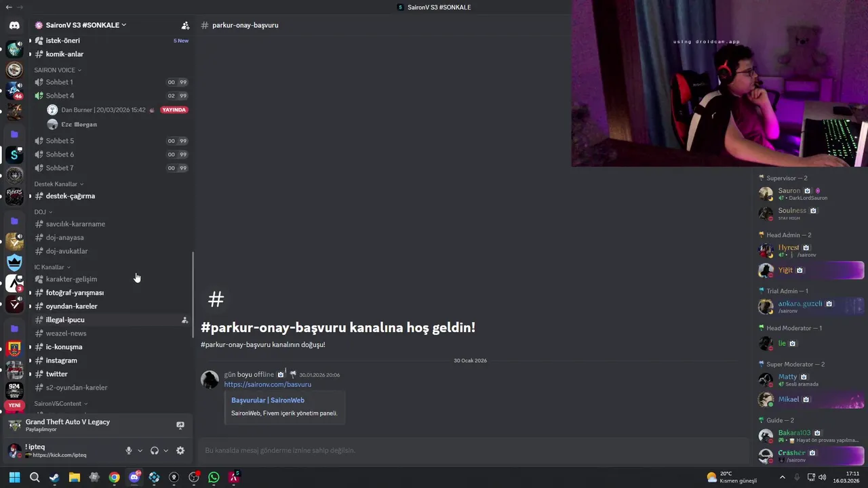
Task: Open Google Chrome from taskbar
Action: pyautogui.click(x=114, y=477)
